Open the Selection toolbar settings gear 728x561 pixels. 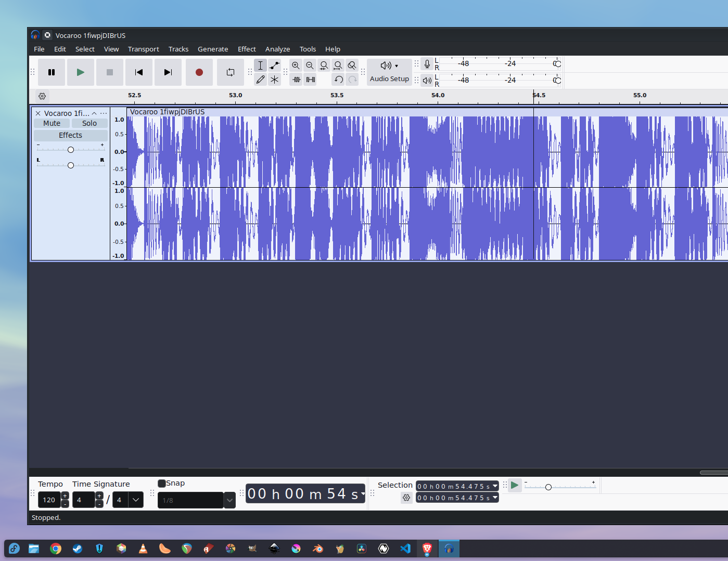(406, 498)
